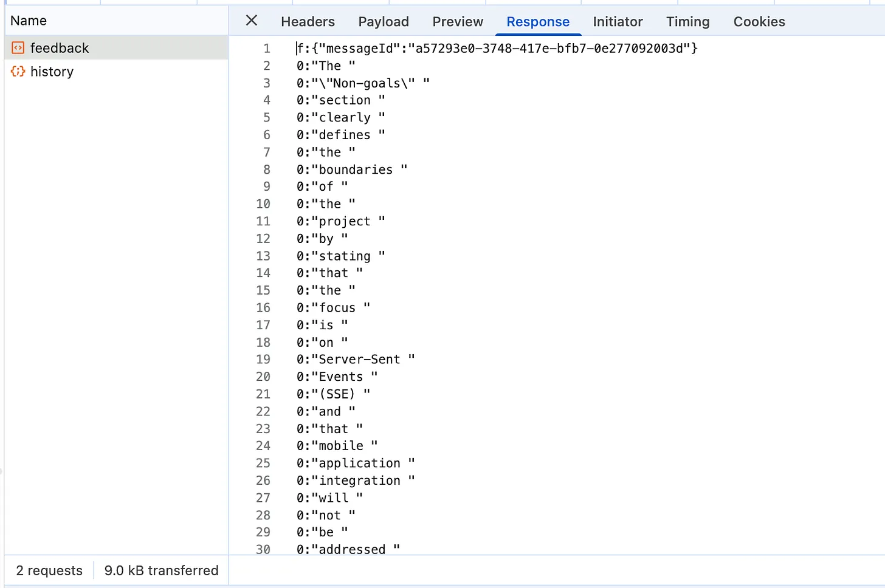Click the messageId line in the response

497,49
